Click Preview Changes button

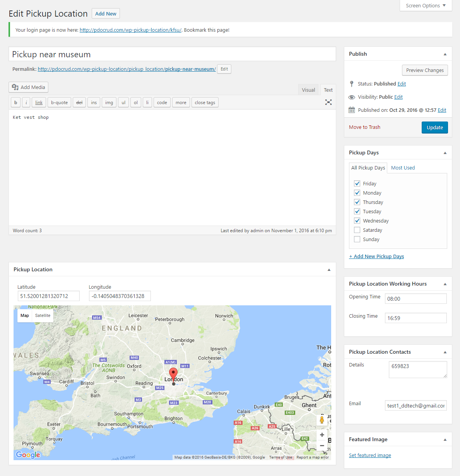[425, 70]
